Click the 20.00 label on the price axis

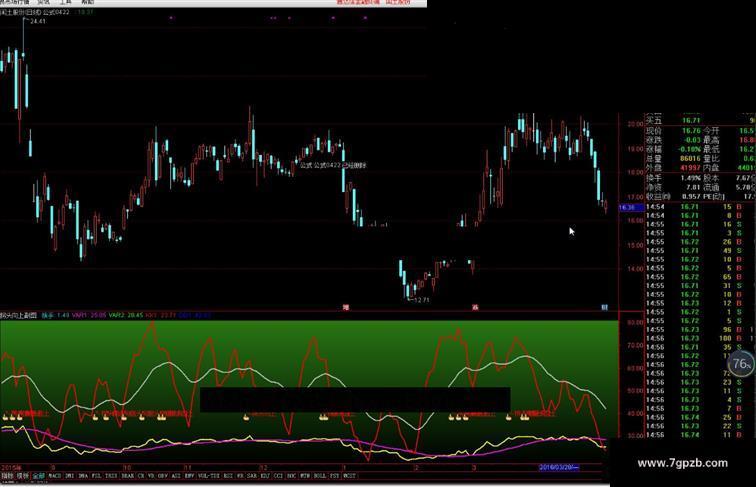point(635,124)
